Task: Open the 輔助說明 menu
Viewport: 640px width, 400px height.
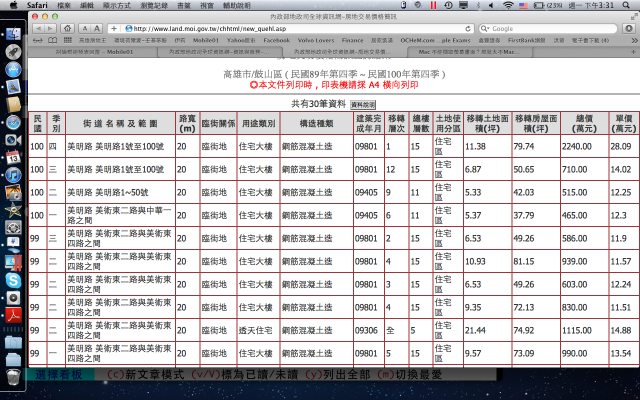Action: click(x=237, y=5)
